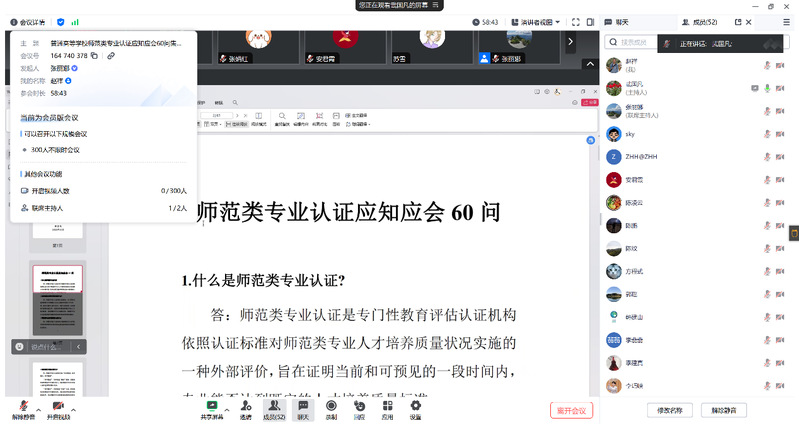Click the 录制 record icon

(331, 405)
